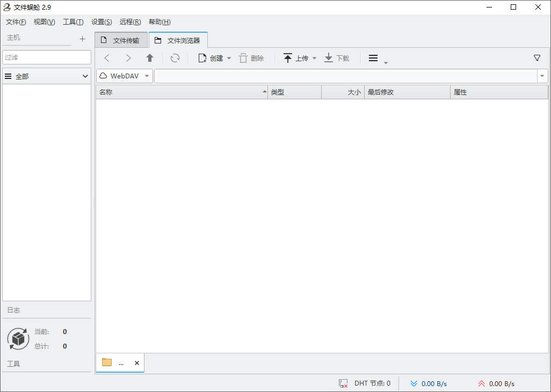
Task: Navigate up to the parent folder
Action: tap(150, 58)
